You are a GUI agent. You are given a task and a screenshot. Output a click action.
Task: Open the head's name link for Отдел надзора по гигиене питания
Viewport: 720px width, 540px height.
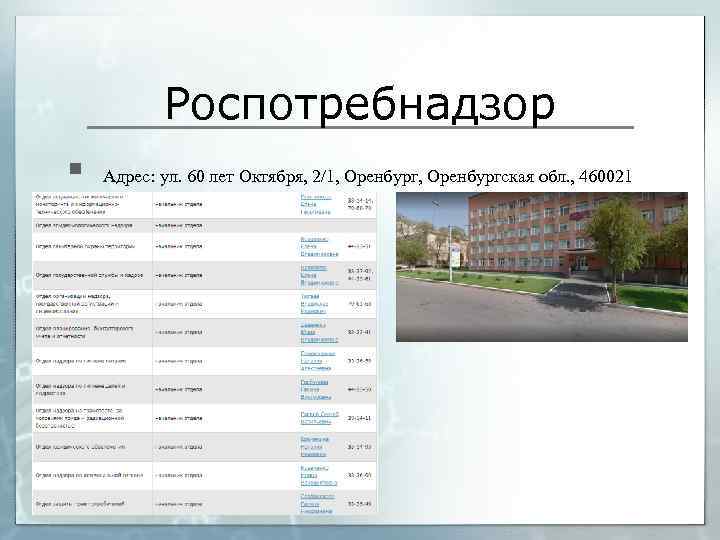click(x=318, y=361)
